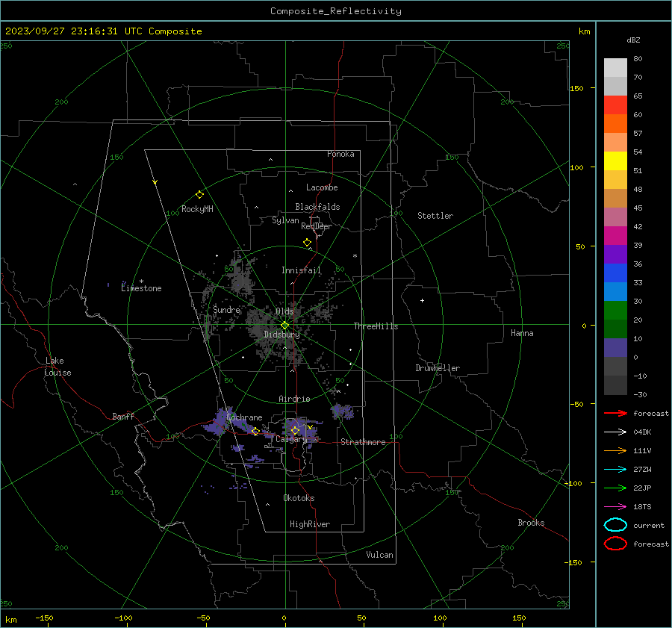Click the cyan current ellipse in legend
The image size is (672, 628).
[615, 525]
